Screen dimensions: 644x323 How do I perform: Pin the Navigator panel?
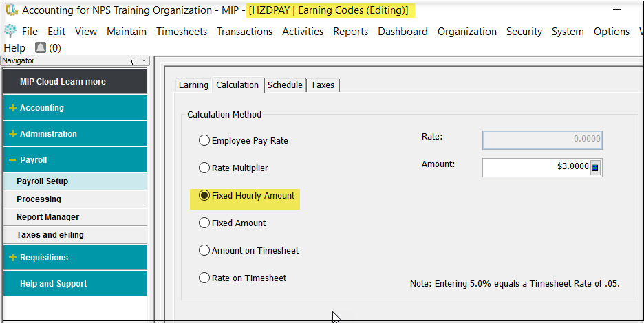(133, 61)
